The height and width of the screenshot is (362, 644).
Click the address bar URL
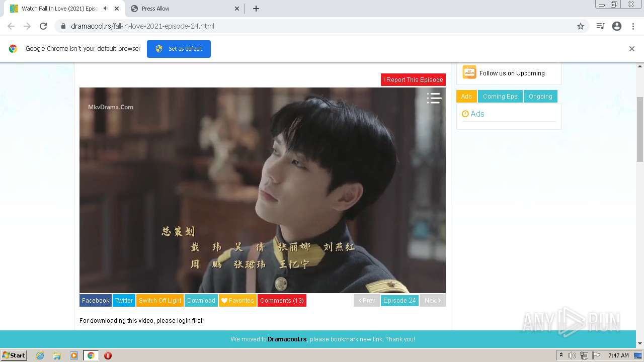tap(142, 26)
